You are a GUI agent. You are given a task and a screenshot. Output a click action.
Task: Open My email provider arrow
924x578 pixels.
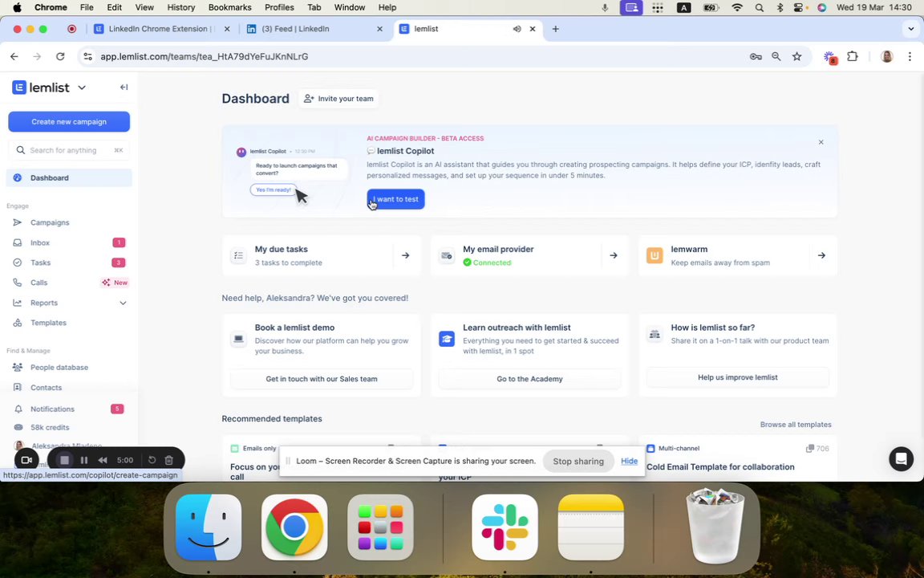tap(614, 255)
